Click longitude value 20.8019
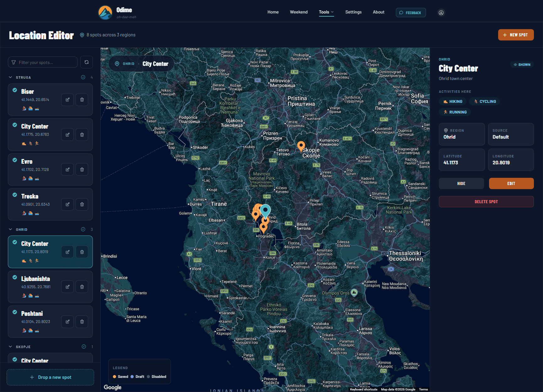The height and width of the screenshot is (392, 543). 501,162
